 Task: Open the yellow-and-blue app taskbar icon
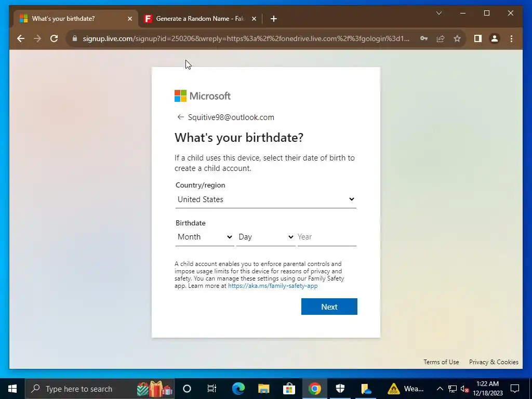[366, 389]
